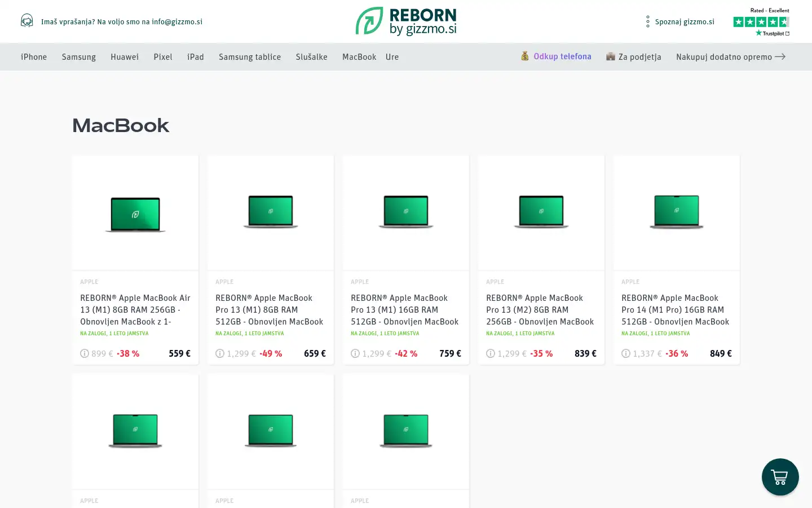Click the third product image in second row
Image resolution: width=812 pixels, height=508 pixels.
(406, 431)
